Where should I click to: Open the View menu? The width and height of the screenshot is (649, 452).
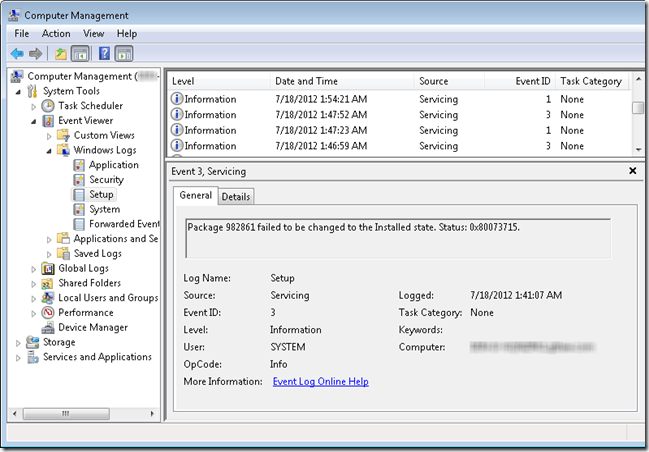pos(93,33)
